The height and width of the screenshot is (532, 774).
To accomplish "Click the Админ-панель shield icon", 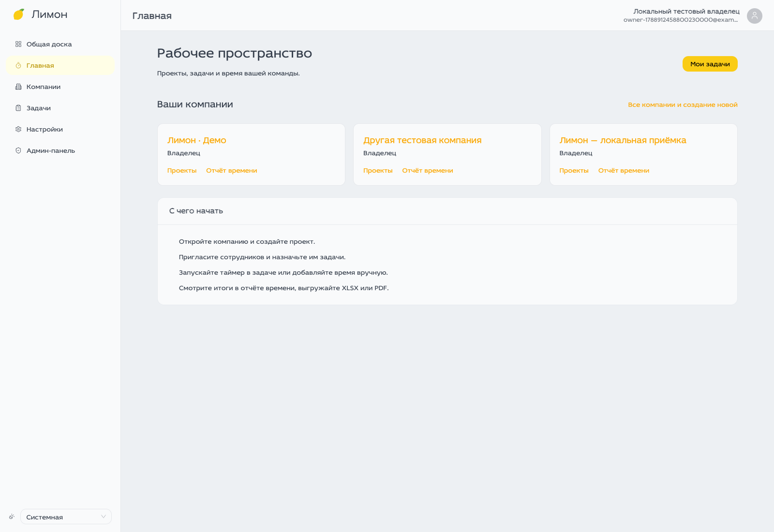I will click(18, 150).
